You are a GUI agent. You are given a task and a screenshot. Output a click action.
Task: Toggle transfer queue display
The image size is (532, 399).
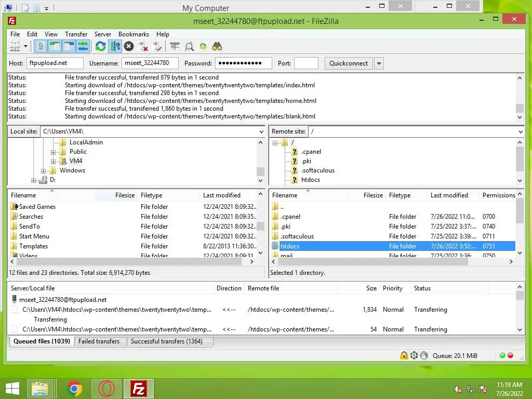click(83, 46)
